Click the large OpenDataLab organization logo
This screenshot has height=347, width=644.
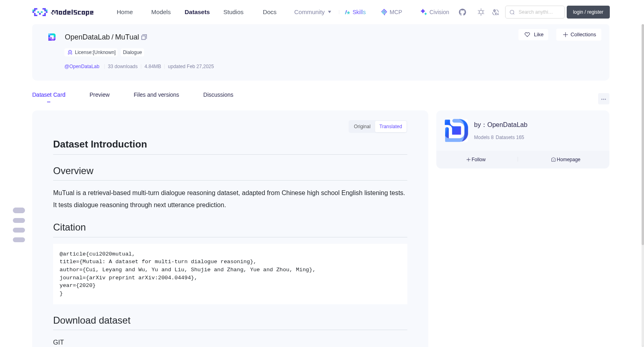[x=456, y=130]
